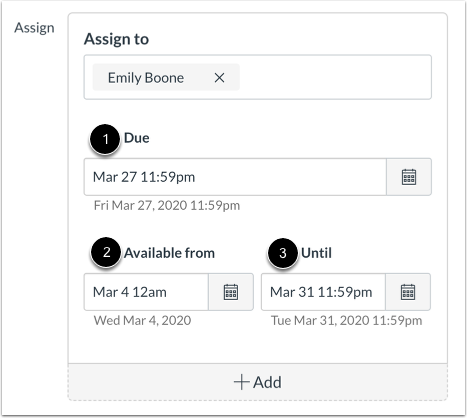Open the calendar picker for Due date
This screenshot has height=418, width=467.
(x=409, y=177)
